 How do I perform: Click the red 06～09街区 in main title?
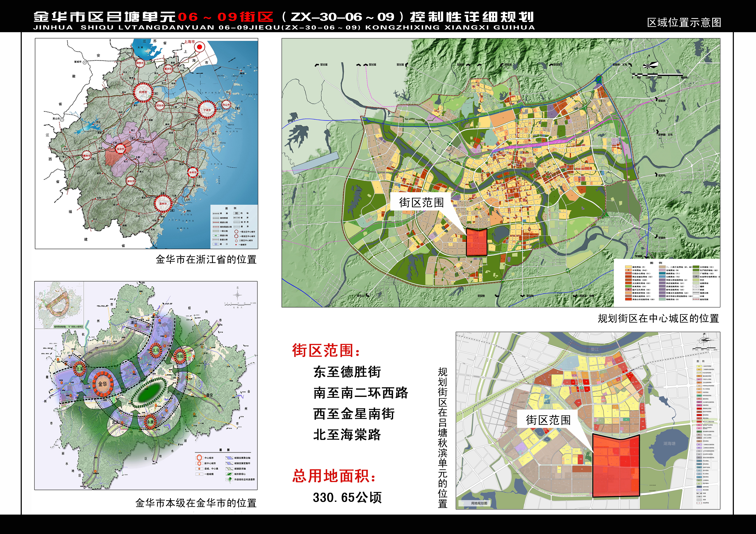[226, 17]
